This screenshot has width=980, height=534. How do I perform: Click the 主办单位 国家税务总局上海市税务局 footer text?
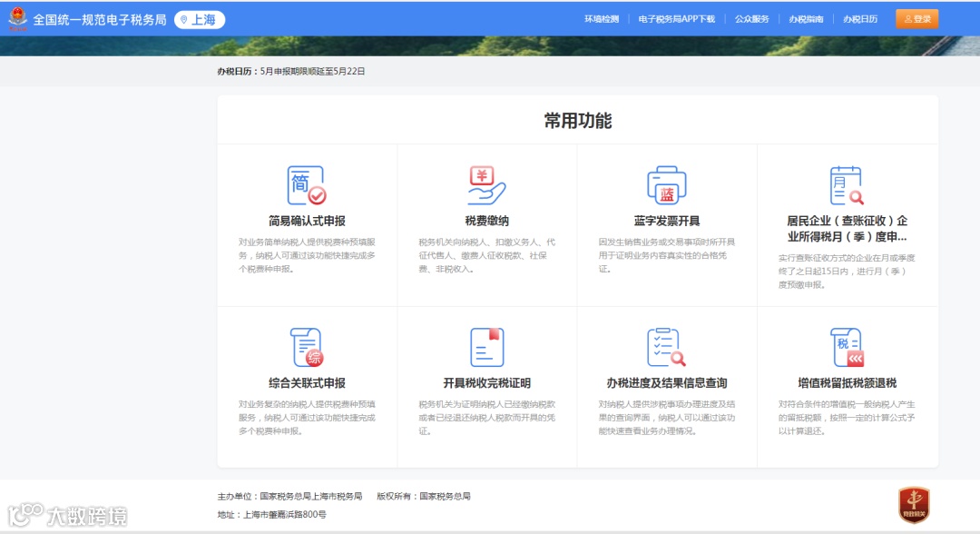tap(289, 496)
